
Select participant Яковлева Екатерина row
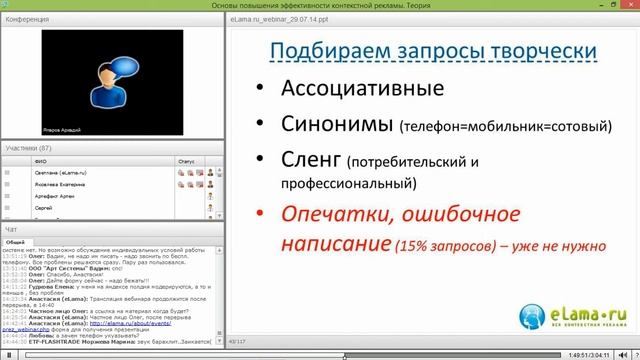[x=108, y=184]
